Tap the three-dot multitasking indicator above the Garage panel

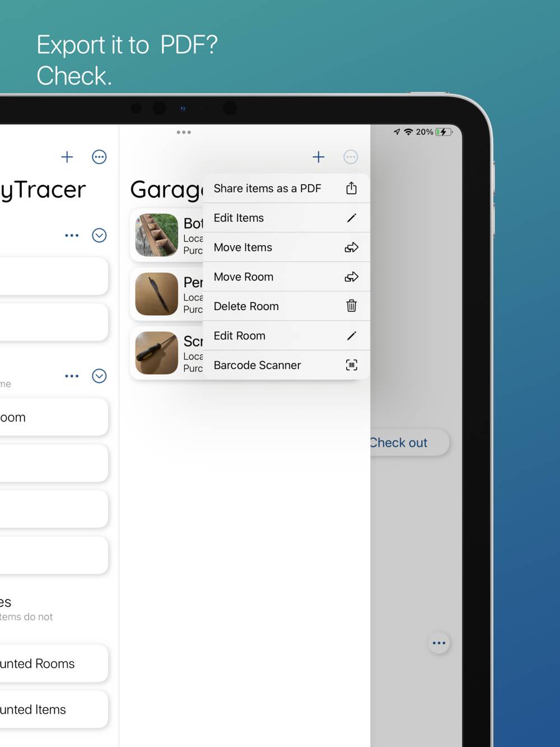coord(184,133)
